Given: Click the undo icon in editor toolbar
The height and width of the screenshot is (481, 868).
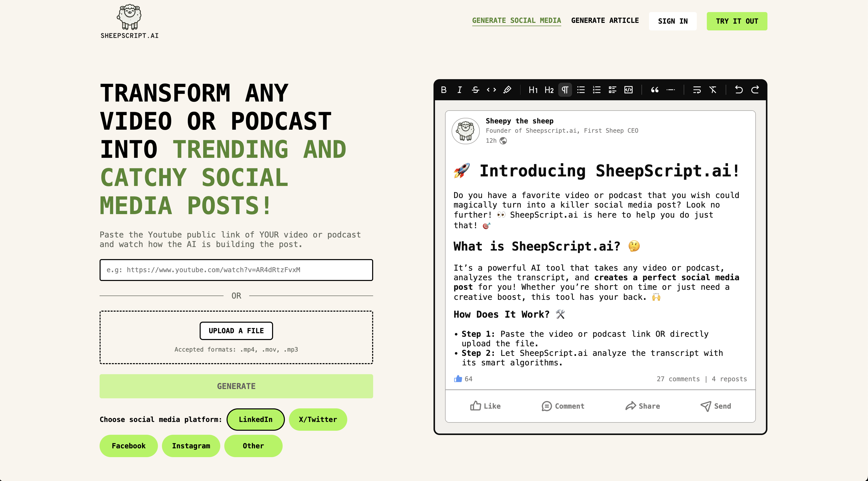Looking at the screenshot, I should point(738,90).
